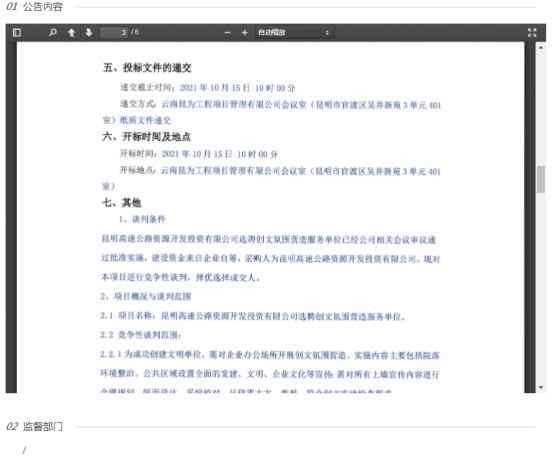Click the 2.1 项目名称 line
Image resolution: width=553 pixels, height=461 pixels.
click(x=253, y=316)
